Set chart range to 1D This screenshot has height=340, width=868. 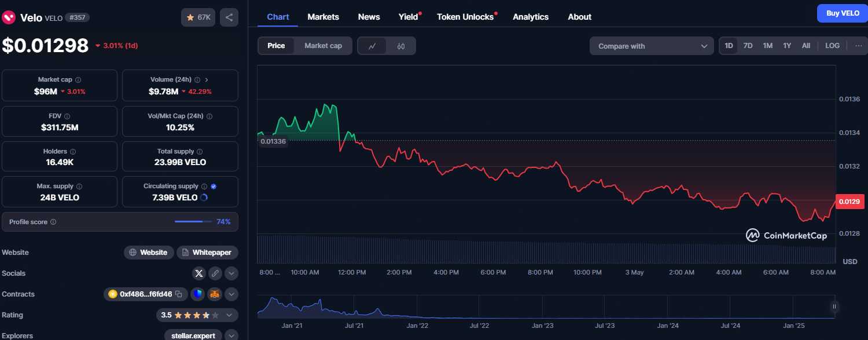point(729,46)
